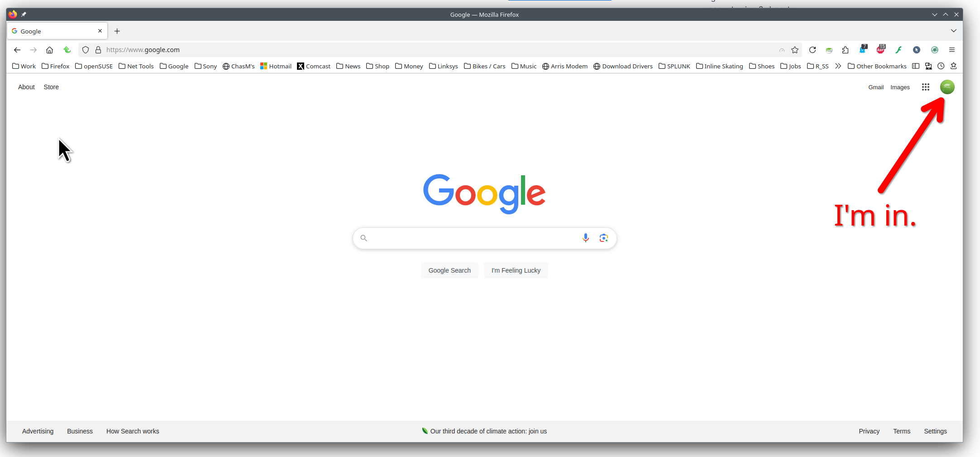Open the Money bookmarks folder
Screen dimensions: 980x457
[409, 66]
